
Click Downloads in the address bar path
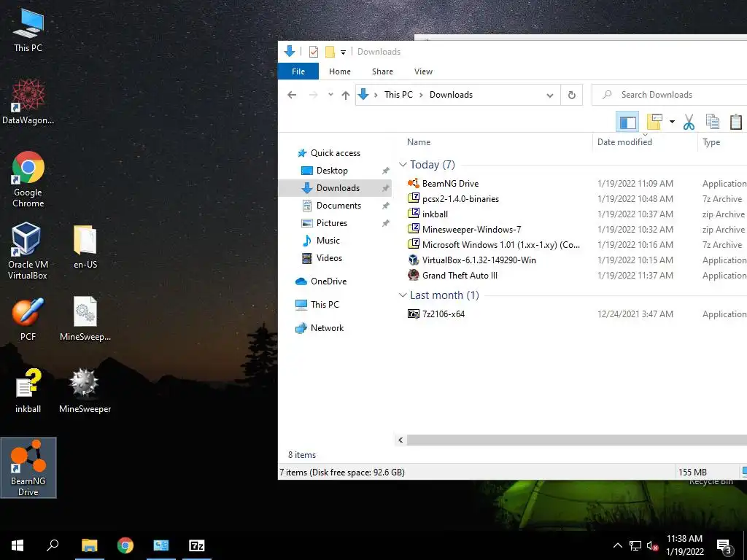click(451, 95)
